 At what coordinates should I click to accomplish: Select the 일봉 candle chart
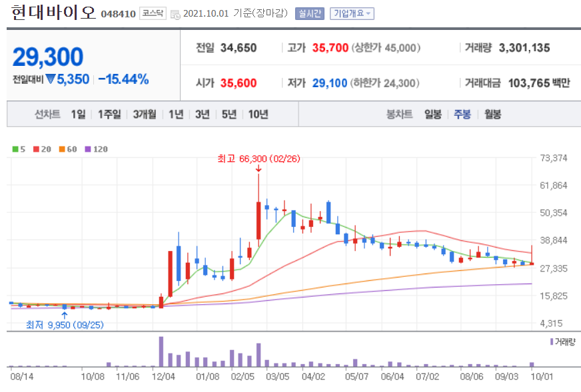[433, 114]
